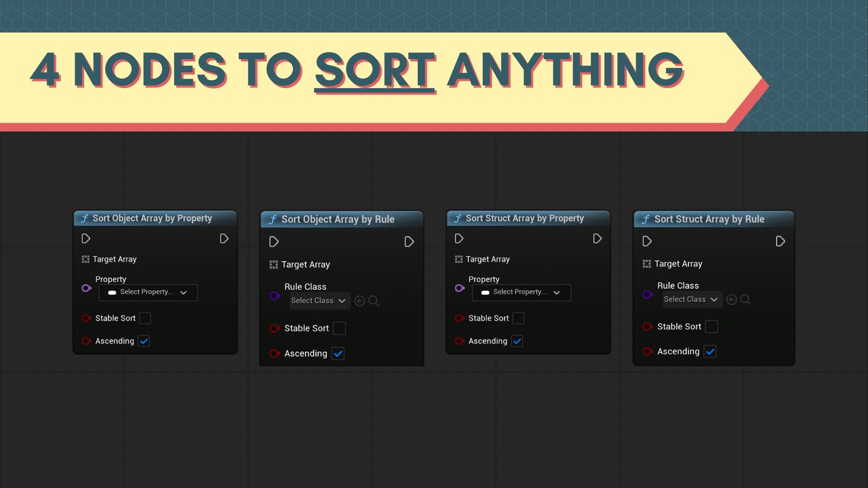Click the Ascending pin on Sort Struct Array by Property
The image size is (868, 488).
(459, 341)
